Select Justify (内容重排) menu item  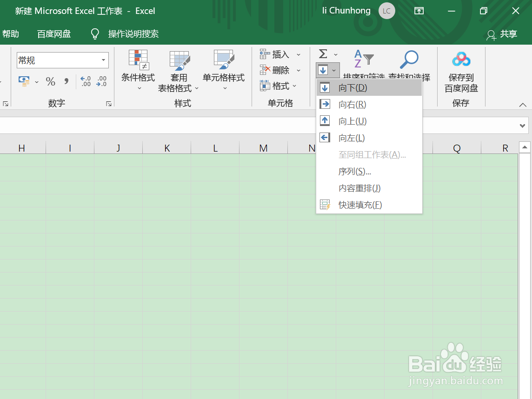[369, 188]
